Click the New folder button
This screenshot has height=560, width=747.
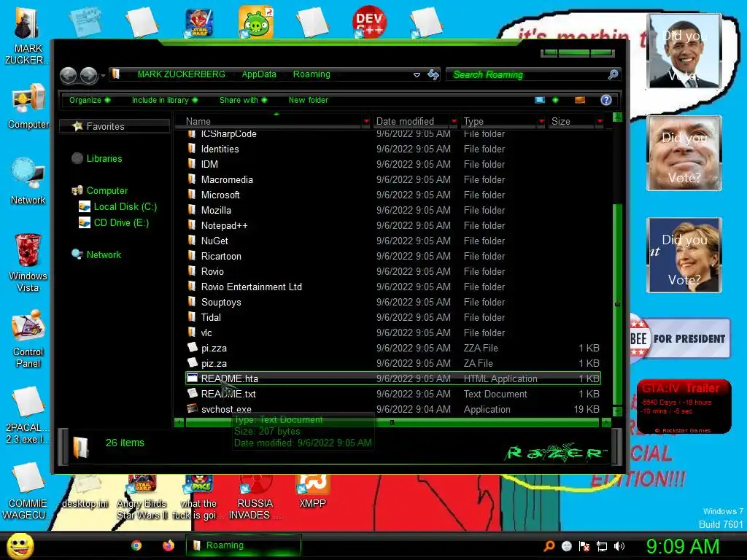[309, 100]
